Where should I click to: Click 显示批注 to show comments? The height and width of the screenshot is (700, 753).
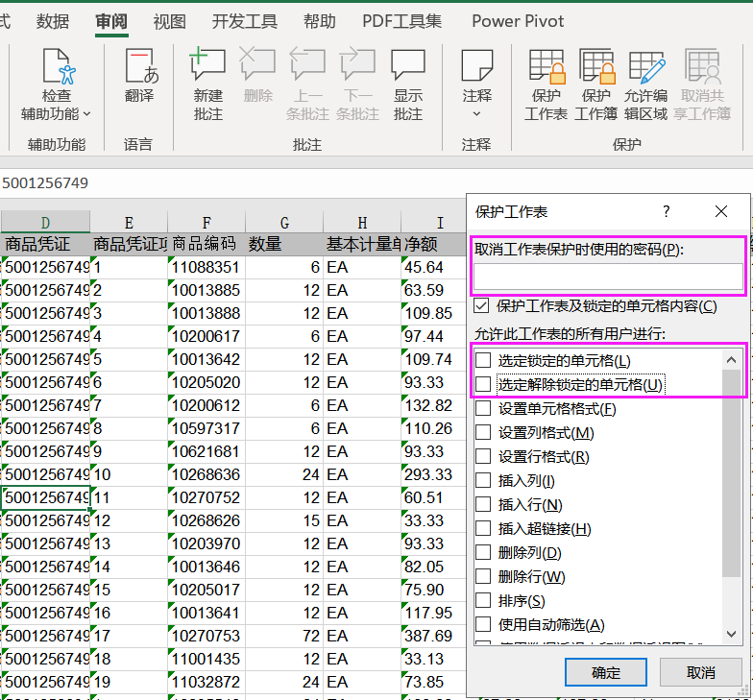(x=407, y=84)
